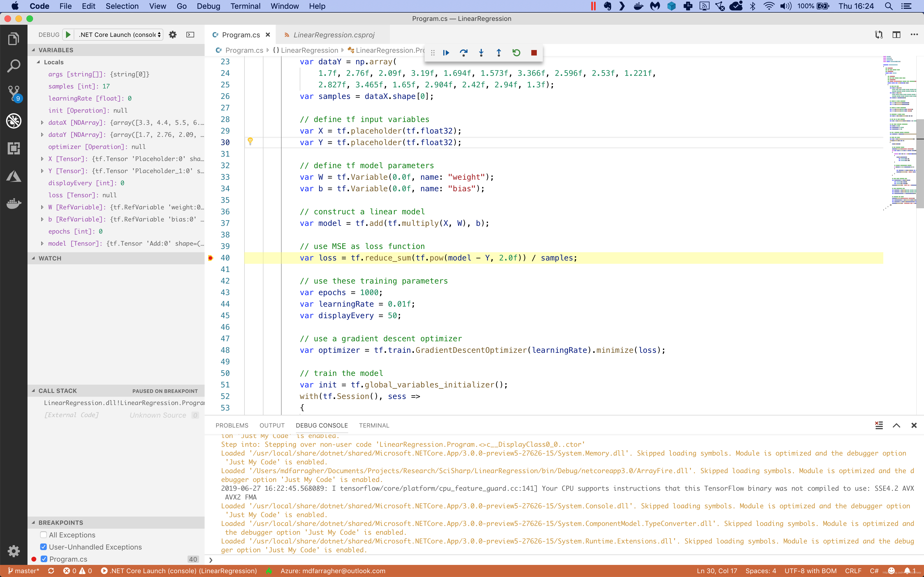Restart the debug session
The image size is (924, 577).
point(516,53)
